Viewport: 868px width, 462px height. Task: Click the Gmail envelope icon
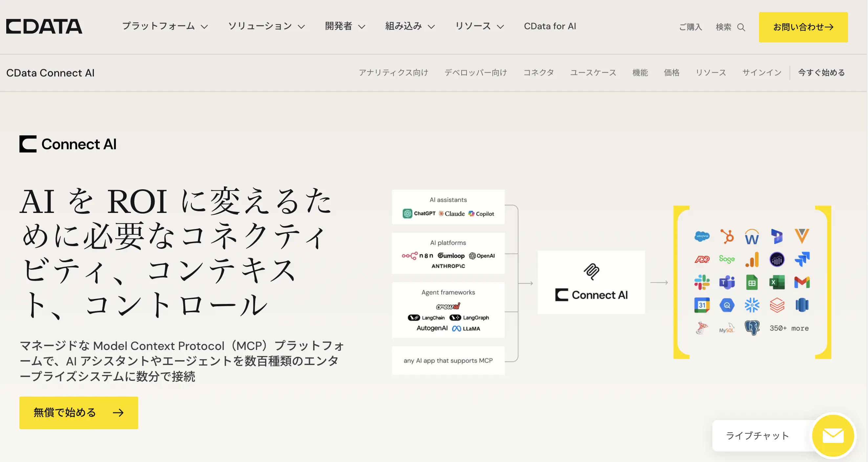pos(802,282)
